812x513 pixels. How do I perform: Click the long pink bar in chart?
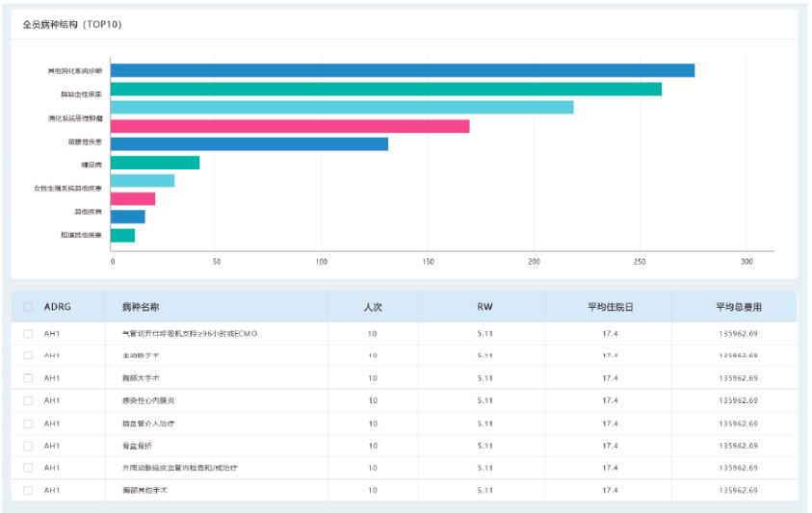click(290, 126)
